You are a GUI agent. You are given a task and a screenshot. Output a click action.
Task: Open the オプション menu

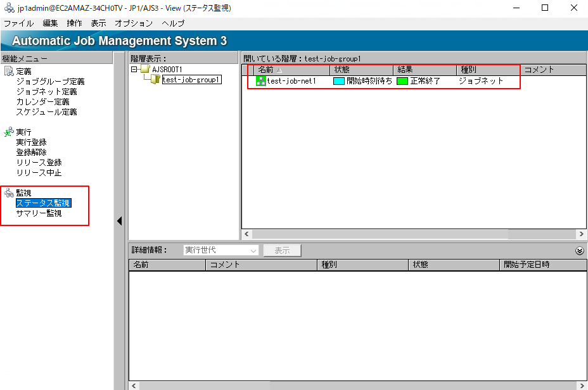134,23
